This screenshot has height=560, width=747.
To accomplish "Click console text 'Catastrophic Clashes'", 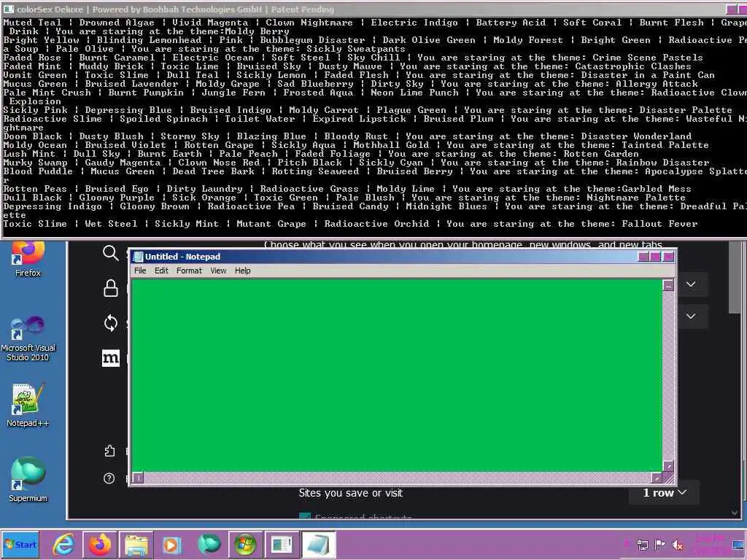I will coord(632,66).
